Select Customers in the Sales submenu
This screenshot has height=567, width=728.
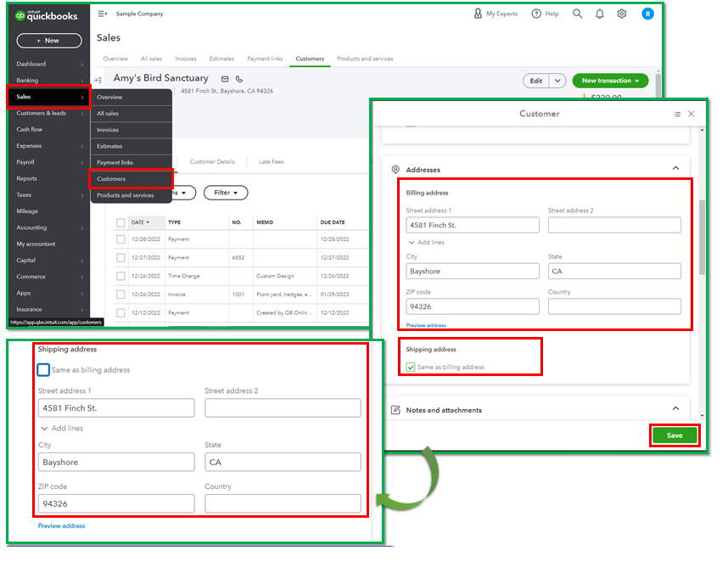click(111, 179)
